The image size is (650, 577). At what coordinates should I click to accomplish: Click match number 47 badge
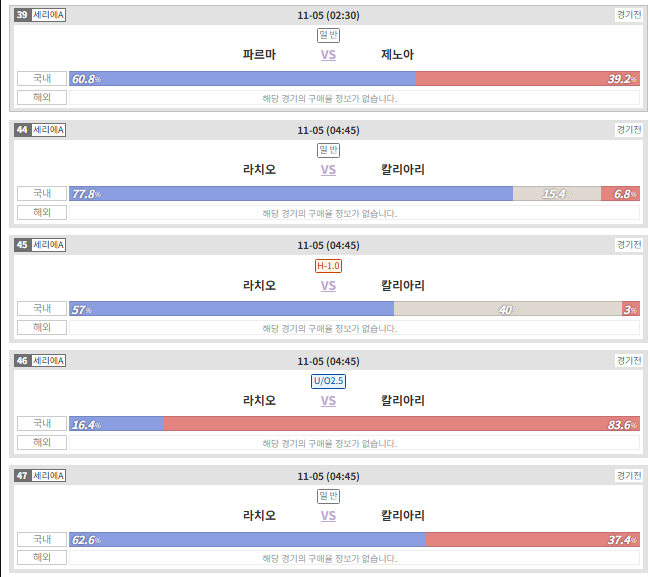coord(22,475)
